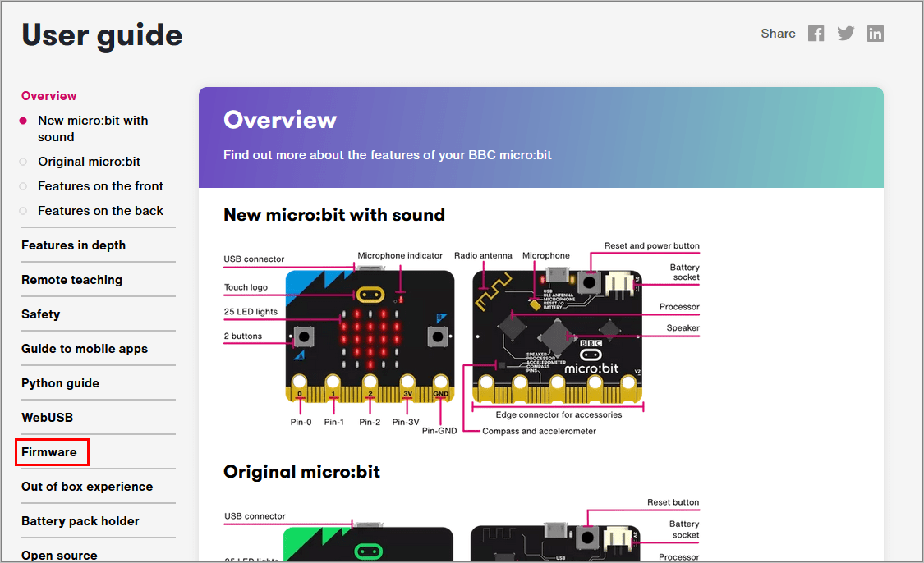Select the New micro:bit with sound bullet
The image size is (924, 563).
click(23, 121)
